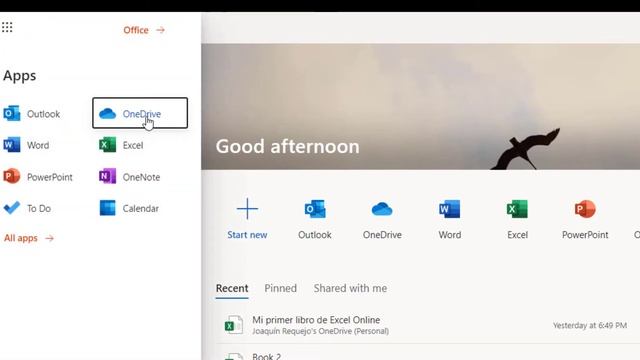Click 'Joaquín Requejo's OneDrive (Personal)' location text

pos(320,331)
